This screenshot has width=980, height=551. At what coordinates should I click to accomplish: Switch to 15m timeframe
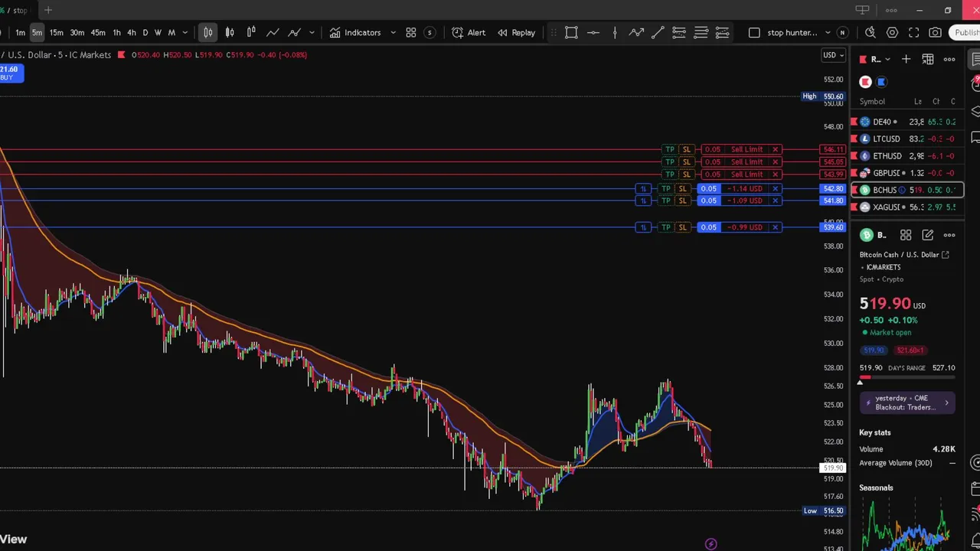click(x=56, y=32)
